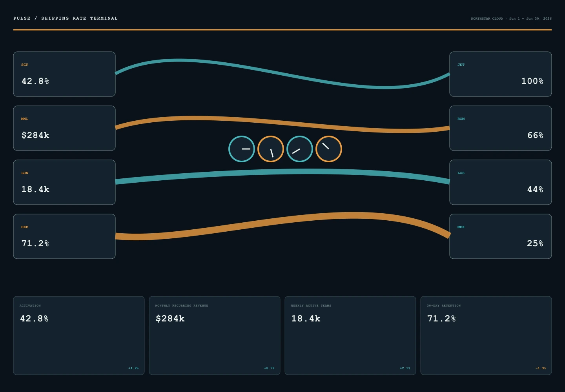Click the PULSE / SHIPPING RATE TERMINAL title
Image resolution: width=565 pixels, height=392 pixels.
[x=66, y=18]
